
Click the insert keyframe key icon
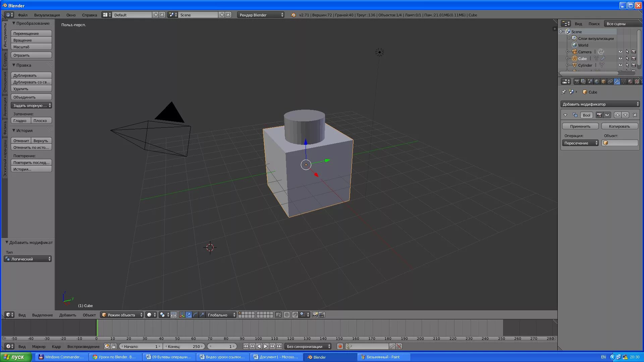click(392, 346)
